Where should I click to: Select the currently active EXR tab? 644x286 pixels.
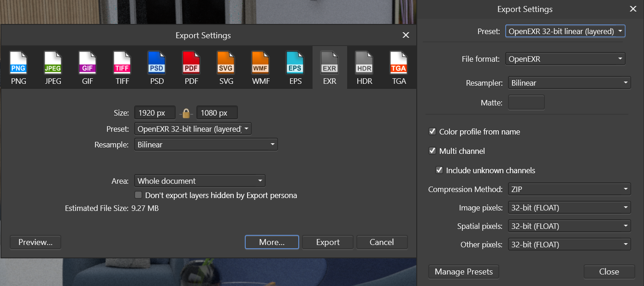click(x=330, y=67)
